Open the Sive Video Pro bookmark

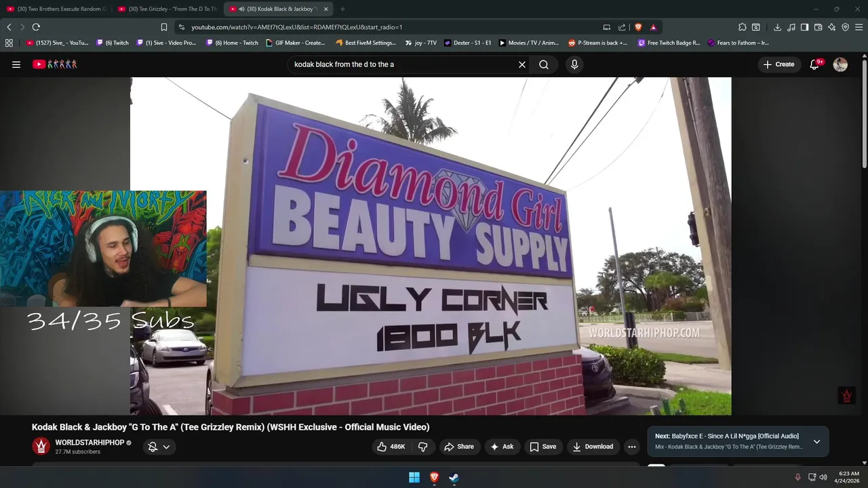(x=166, y=43)
